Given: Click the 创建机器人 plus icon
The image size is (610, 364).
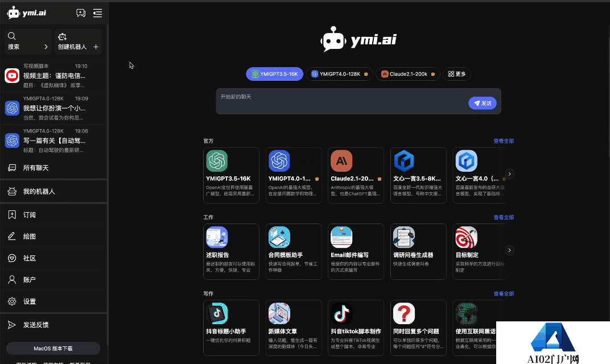Looking at the screenshot, I should tap(96, 47).
